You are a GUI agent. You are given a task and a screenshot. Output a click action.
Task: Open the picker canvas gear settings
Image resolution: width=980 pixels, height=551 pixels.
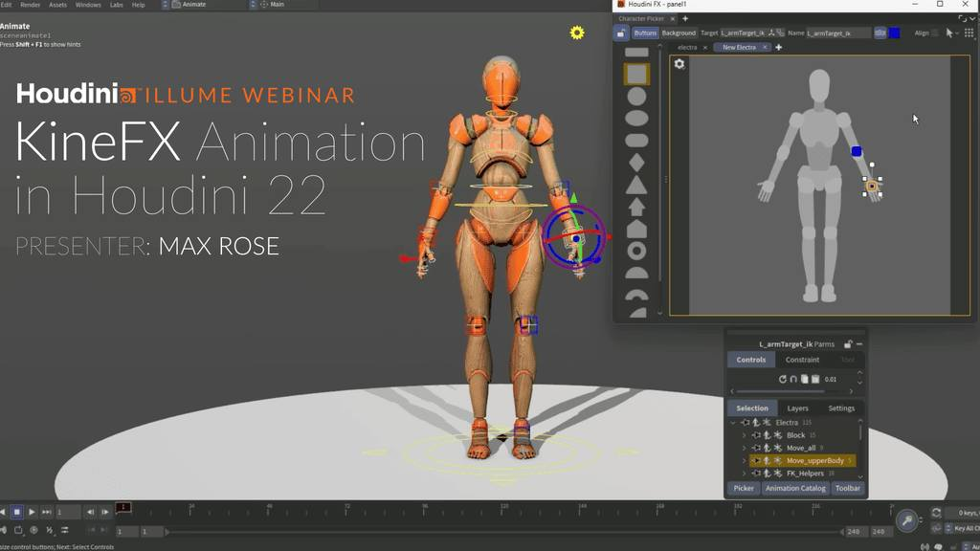pos(679,64)
